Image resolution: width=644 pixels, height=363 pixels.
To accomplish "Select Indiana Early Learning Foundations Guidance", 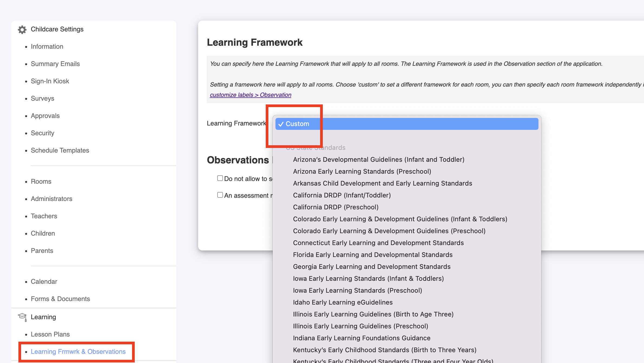I will [362, 338].
